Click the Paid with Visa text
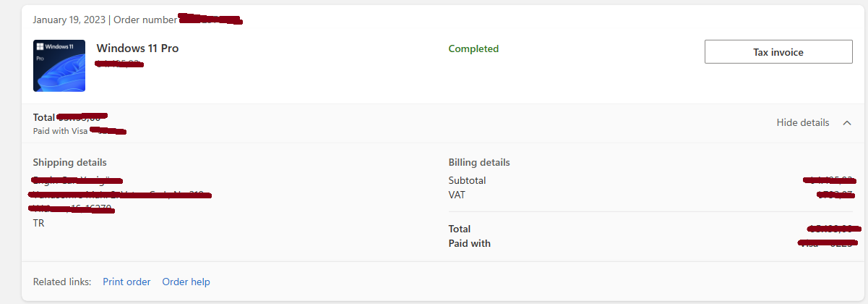 pyautogui.click(x=60, y=131)
